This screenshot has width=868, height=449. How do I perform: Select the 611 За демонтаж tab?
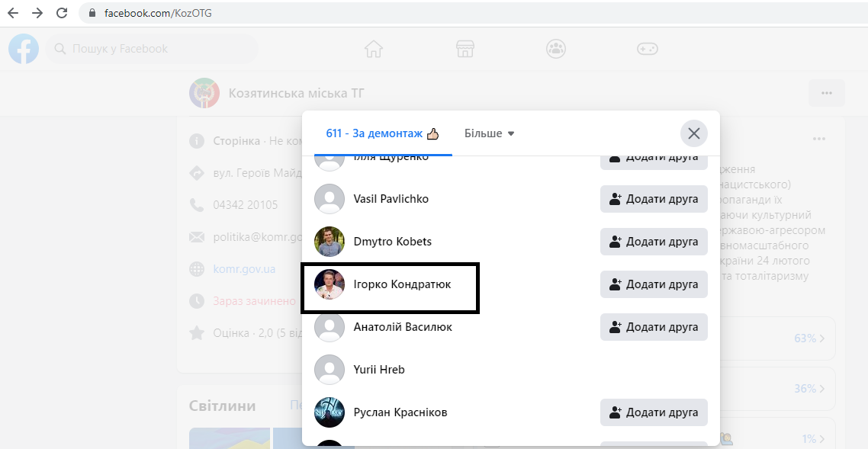click(382, 133)
